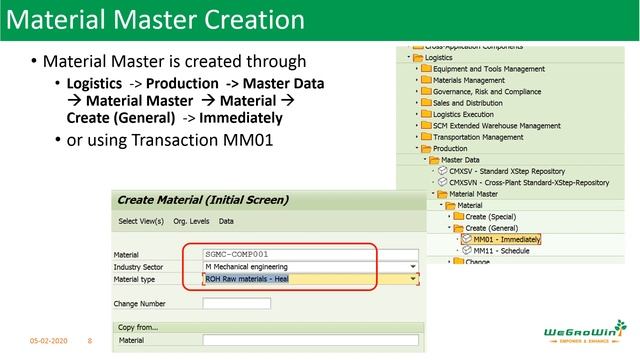Select 'MM11 - Schedule' tree entry
The width and height of the screenshot is (640, 360).
coord(501,251)
